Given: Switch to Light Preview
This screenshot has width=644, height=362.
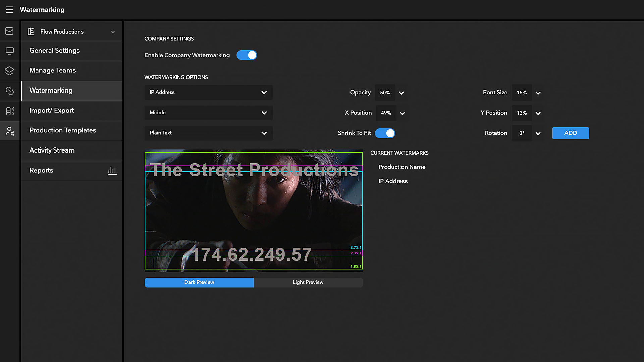Looking at the screenshot, I should point(308,282).
